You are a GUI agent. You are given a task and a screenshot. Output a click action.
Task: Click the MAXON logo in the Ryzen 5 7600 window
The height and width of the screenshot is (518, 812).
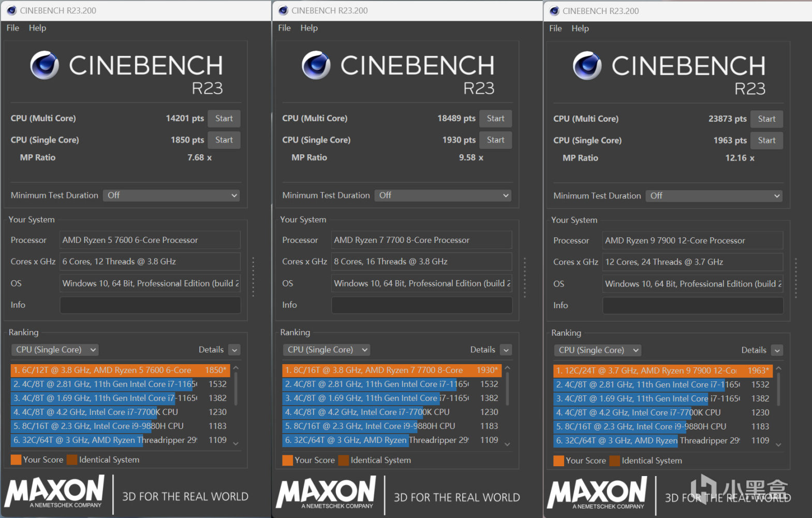[55, 492]
